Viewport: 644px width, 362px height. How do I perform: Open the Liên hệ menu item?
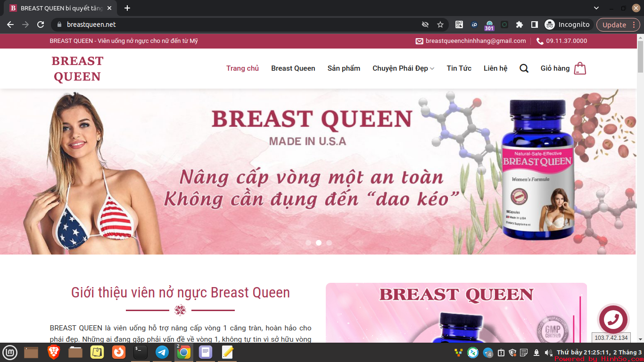click(x=495, y=68)
